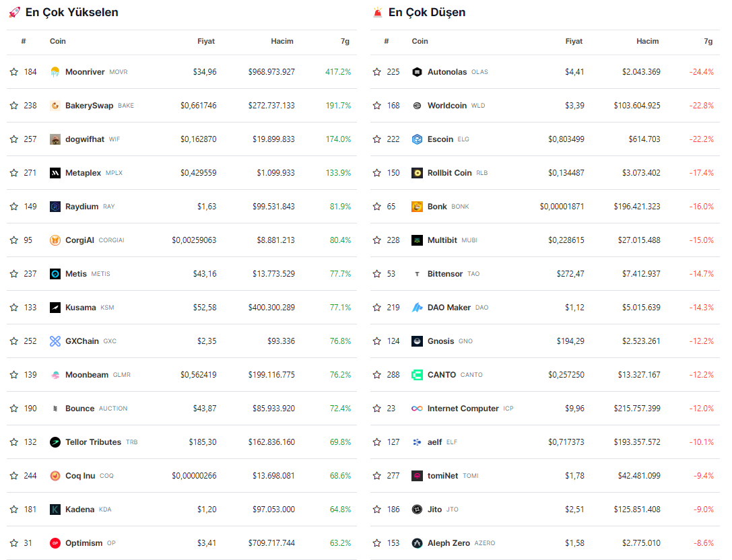This screenshot has height=560, width=732.
Task: Sort gainers table by Fiyat column
Action: point(205,42)
